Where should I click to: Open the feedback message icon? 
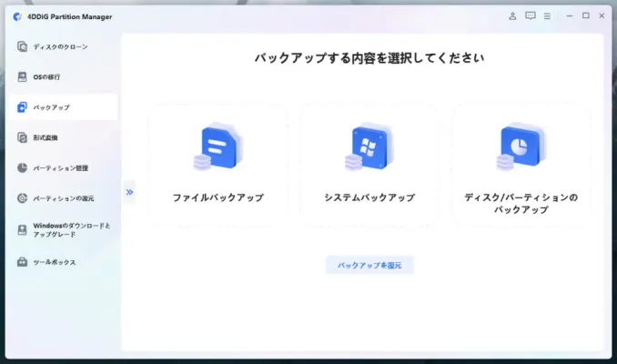[x=530, y=15]
